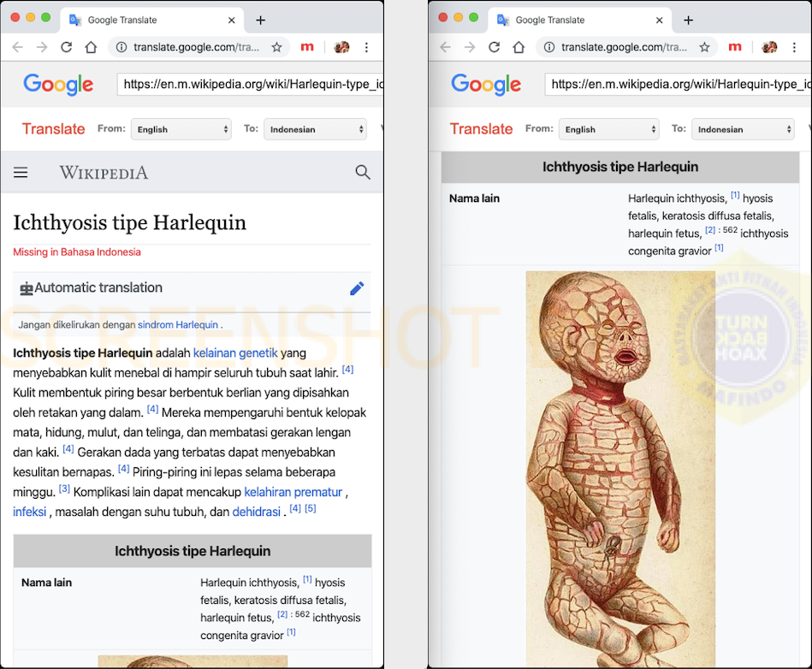This screenshot has height=669, width=812.
Task: Open the 'kelainan genetik' link
Action: [235, 353]
